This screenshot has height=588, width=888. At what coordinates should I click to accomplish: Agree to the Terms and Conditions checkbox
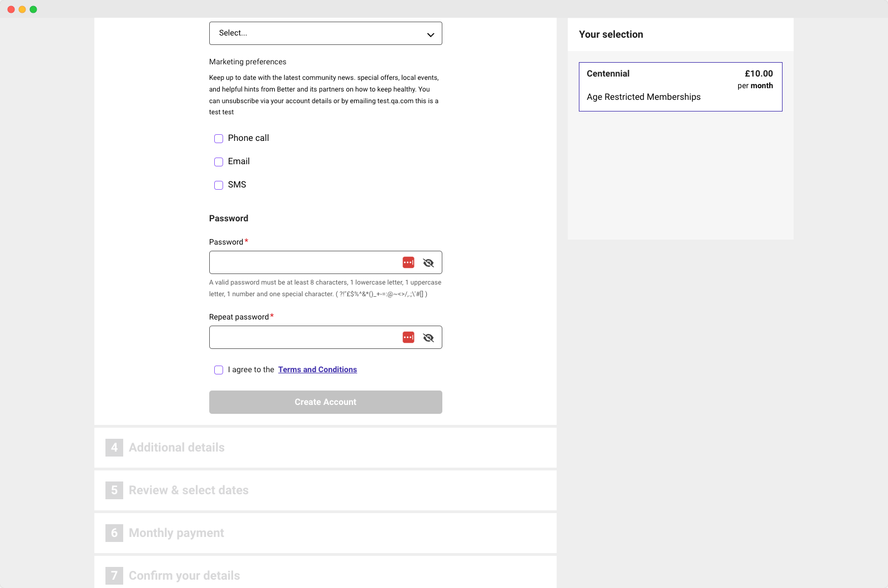(x=219, y=370)
